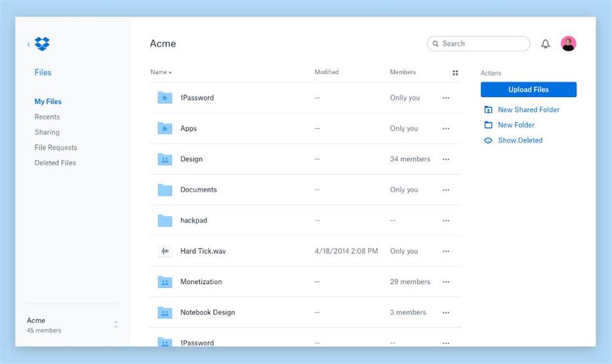Select Deleted Files in the sidebar
612x364 pixels.
click(55, 163)
